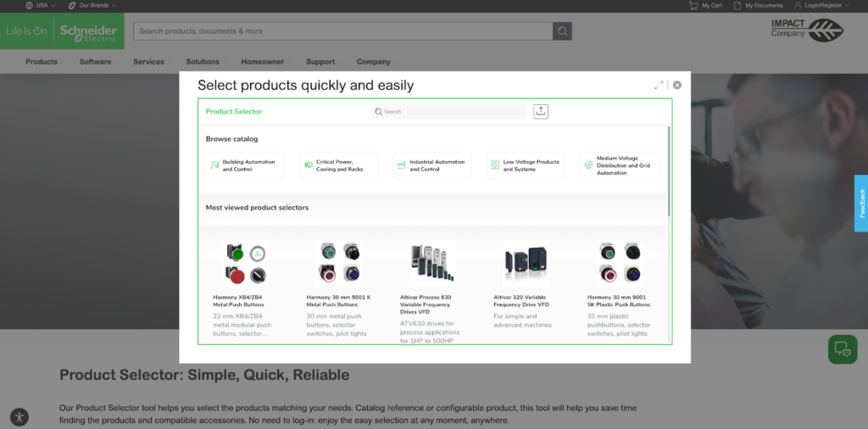Click the Medium Voltage category icon

589,165
